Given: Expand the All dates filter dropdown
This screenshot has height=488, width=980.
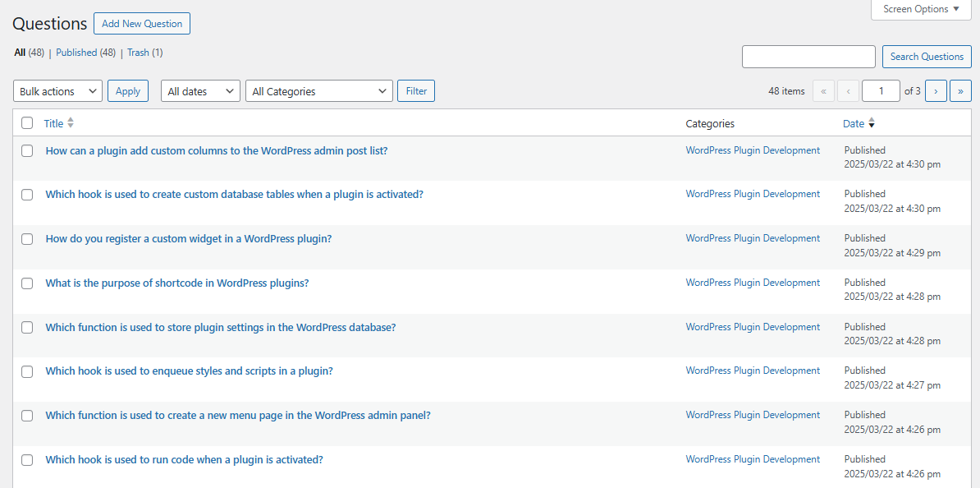Looking at the screenshot, I should (x=200, y=91).
